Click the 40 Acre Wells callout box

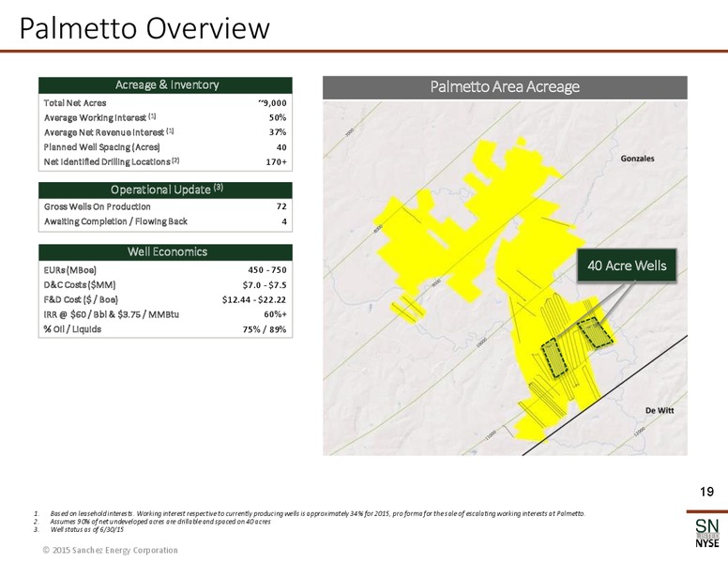click(627, 266)
